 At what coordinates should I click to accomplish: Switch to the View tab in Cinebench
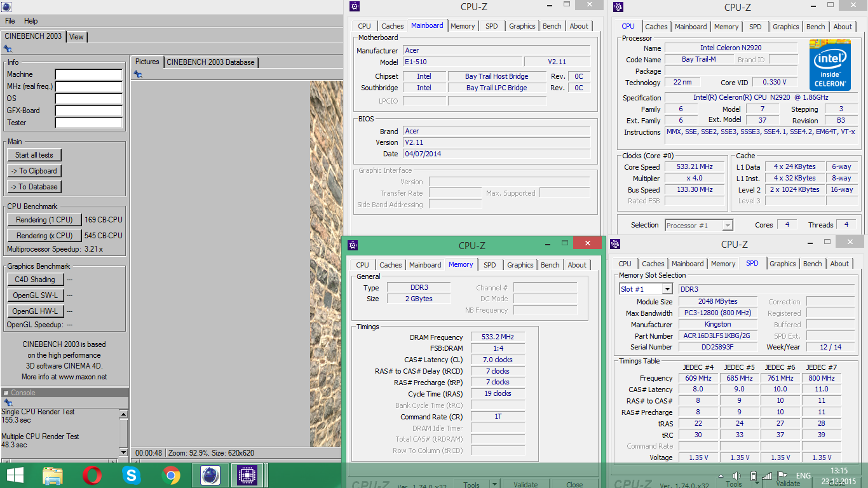tap(76, 36)
